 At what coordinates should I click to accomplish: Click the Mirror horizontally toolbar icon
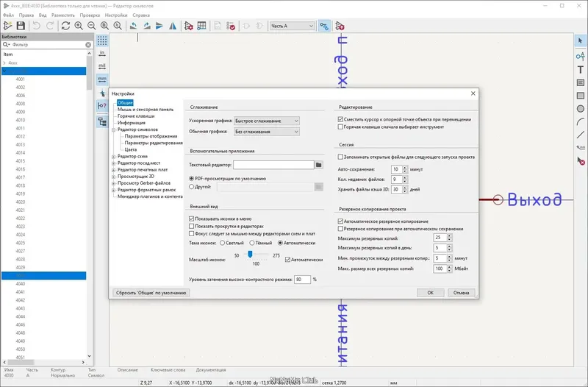tap(173, 26)
